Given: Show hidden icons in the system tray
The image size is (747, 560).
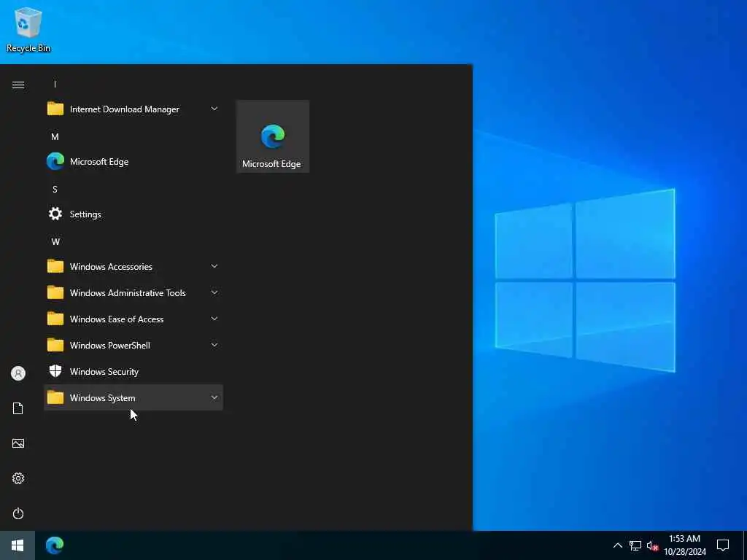Looking at the screenshot, I should [x=617, y=545].
